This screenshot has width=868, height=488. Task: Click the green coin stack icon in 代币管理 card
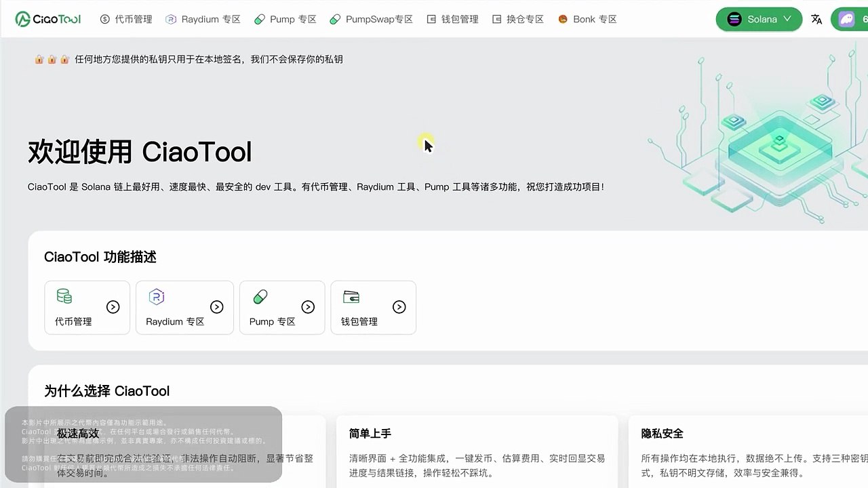(x=64, y=296)
